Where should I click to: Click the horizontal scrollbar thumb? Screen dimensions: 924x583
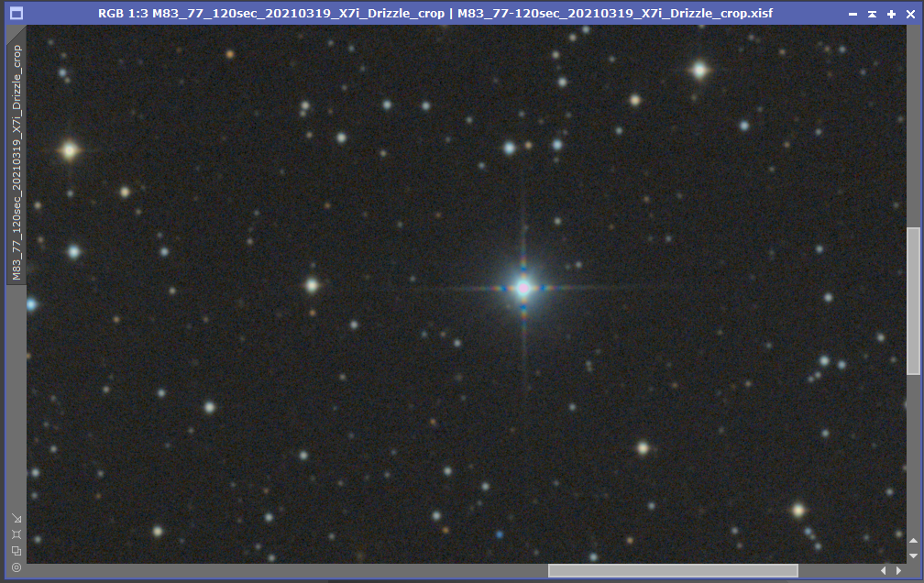[673, 570]
